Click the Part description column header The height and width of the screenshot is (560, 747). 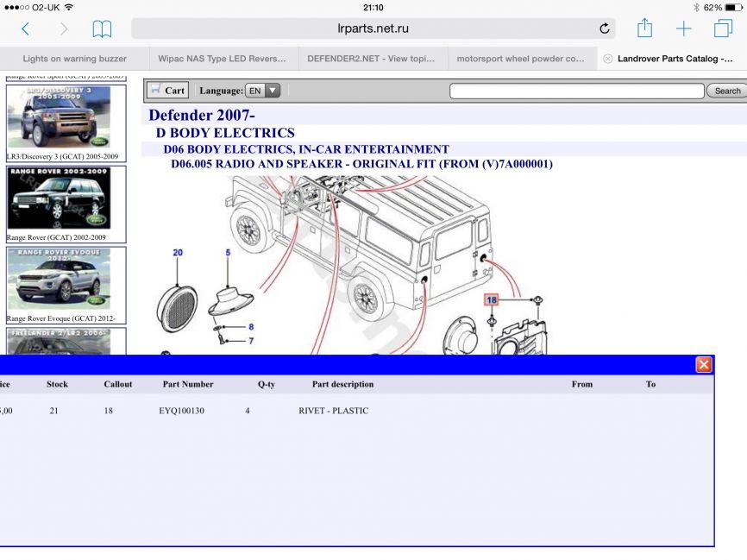click(x=343, y=384)
